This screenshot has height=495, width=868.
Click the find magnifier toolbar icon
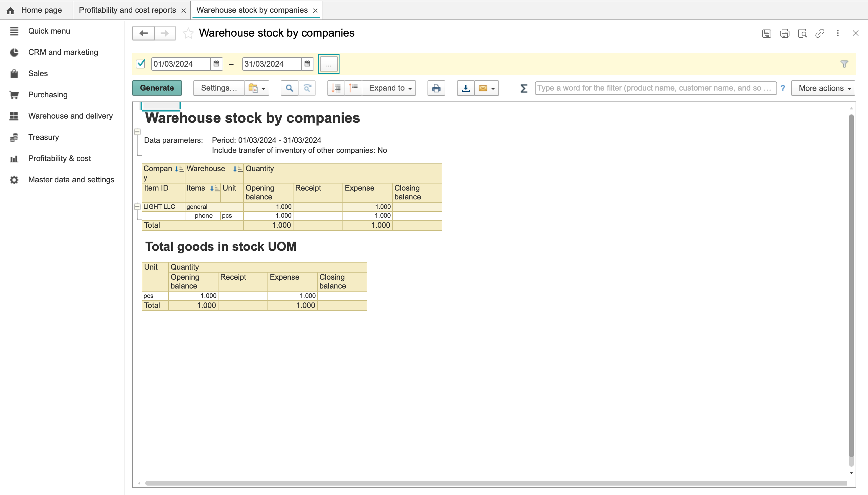point(289,88)
